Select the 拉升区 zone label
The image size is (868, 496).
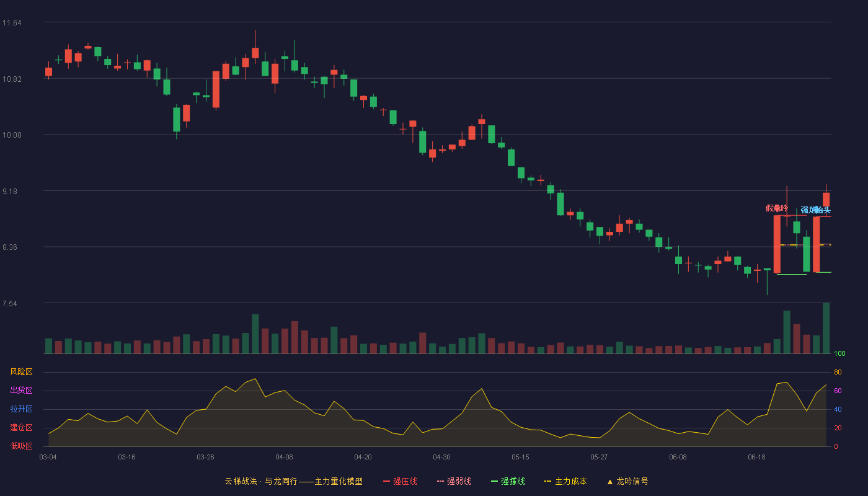22,409
